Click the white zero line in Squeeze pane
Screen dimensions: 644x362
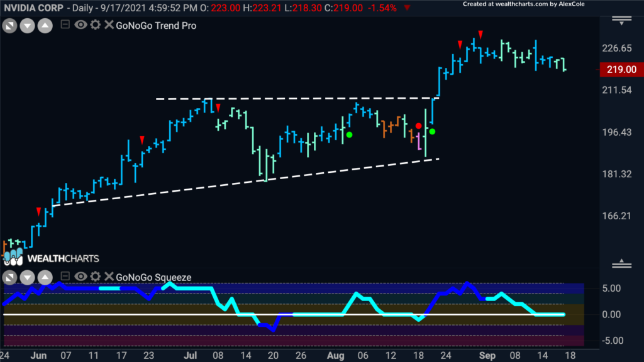point(284,315)
